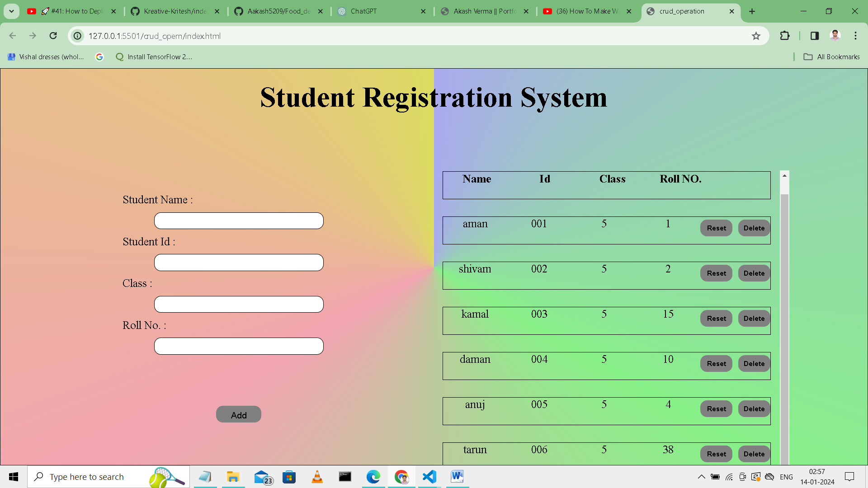Viewport: 868px width, 488px height.
Task: Click the Student Name input field
Action: 239,221
